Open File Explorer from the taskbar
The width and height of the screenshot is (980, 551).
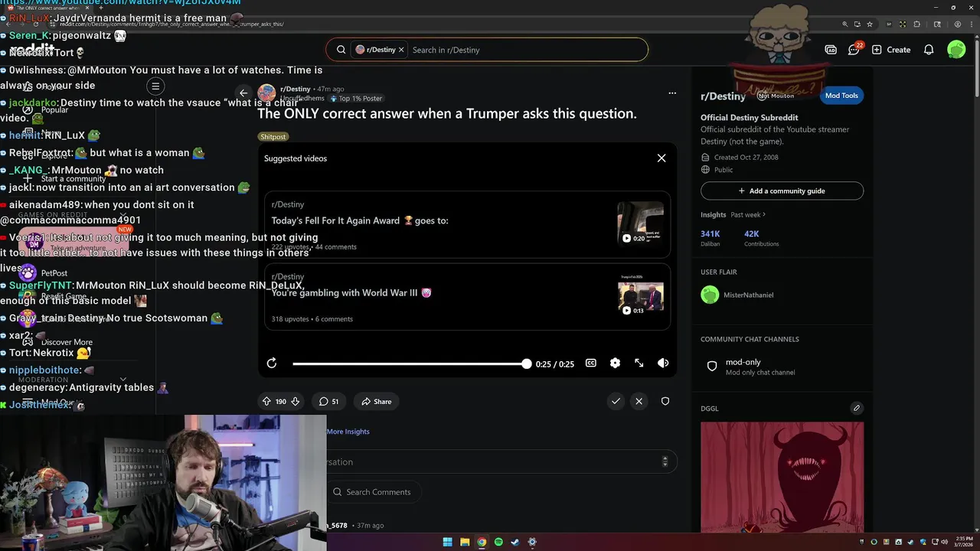point(465,542)
